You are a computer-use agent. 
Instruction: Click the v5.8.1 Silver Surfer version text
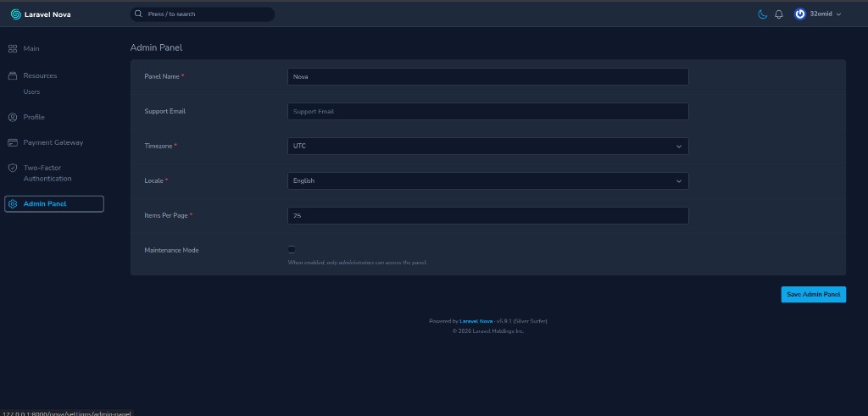521,321
